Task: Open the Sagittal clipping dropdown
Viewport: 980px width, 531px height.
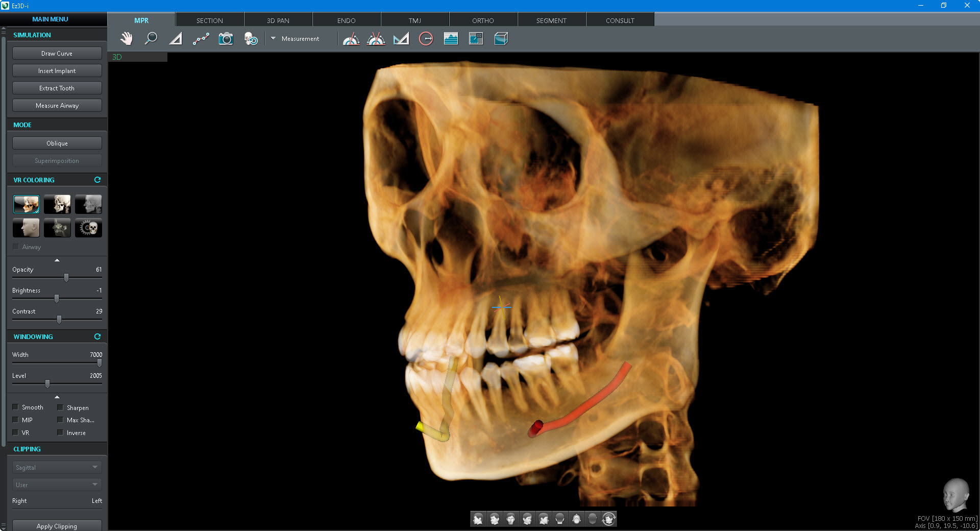Action: (57, 467)
